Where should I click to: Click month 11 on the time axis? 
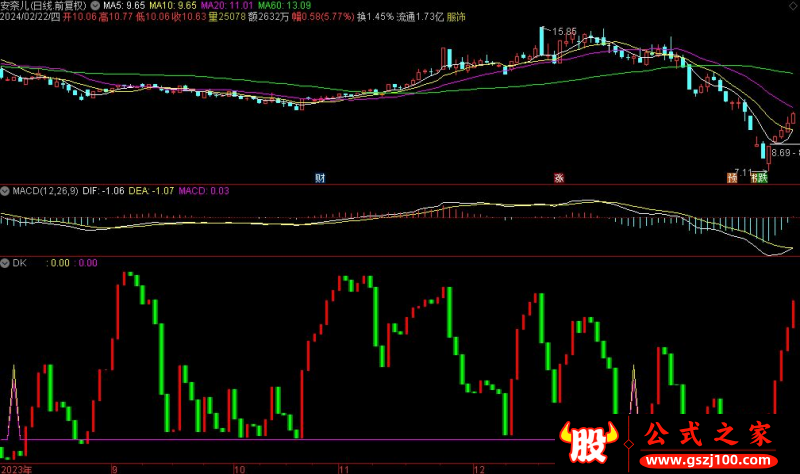click(344, 467)
